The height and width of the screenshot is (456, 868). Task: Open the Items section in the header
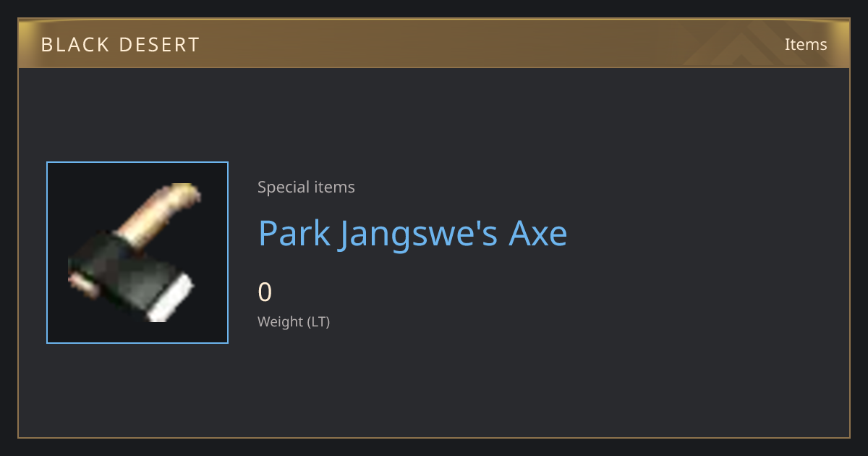(806, 44)
